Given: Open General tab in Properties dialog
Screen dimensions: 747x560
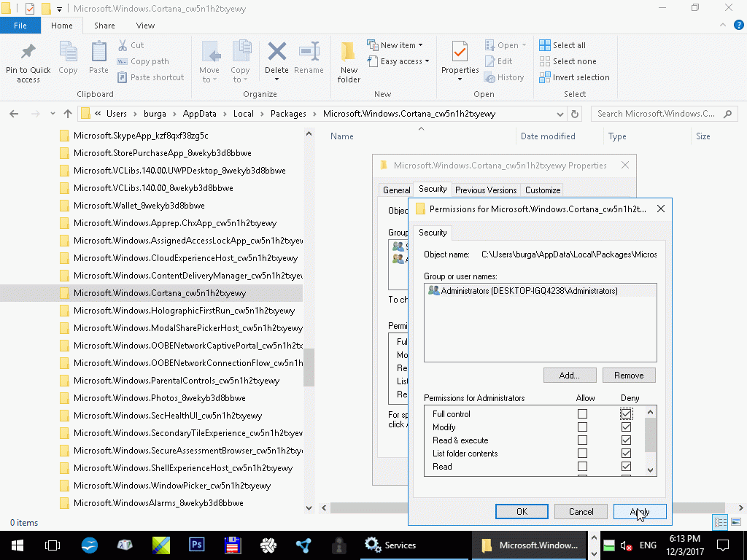Looking at the screenshot, I should coord(396,190).
